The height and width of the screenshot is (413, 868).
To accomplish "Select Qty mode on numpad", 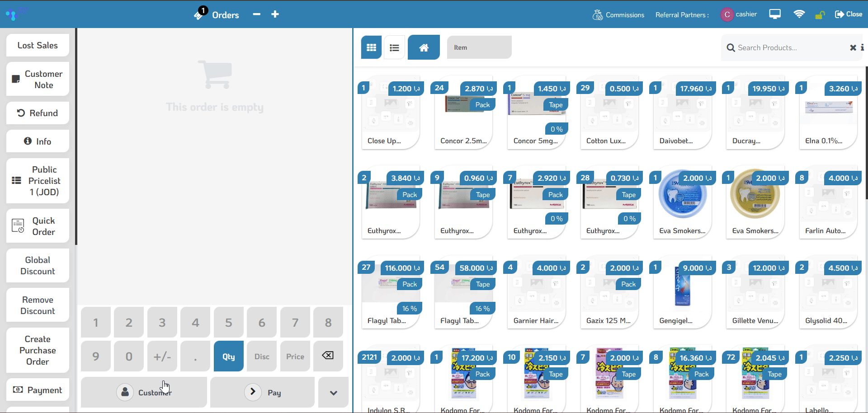I will 229,356.
